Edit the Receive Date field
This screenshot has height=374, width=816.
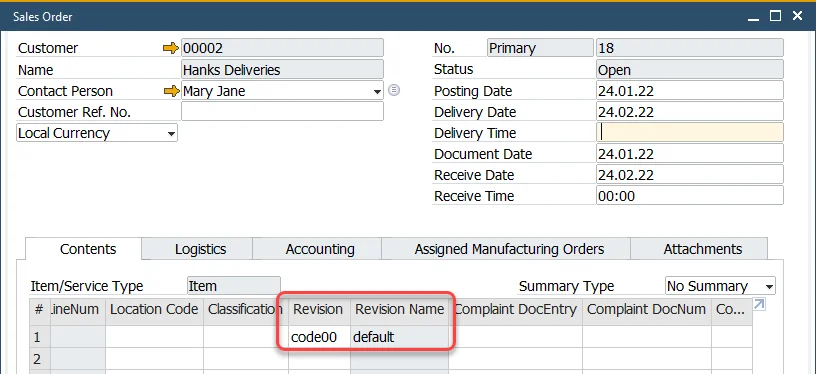tap(690, 174)
